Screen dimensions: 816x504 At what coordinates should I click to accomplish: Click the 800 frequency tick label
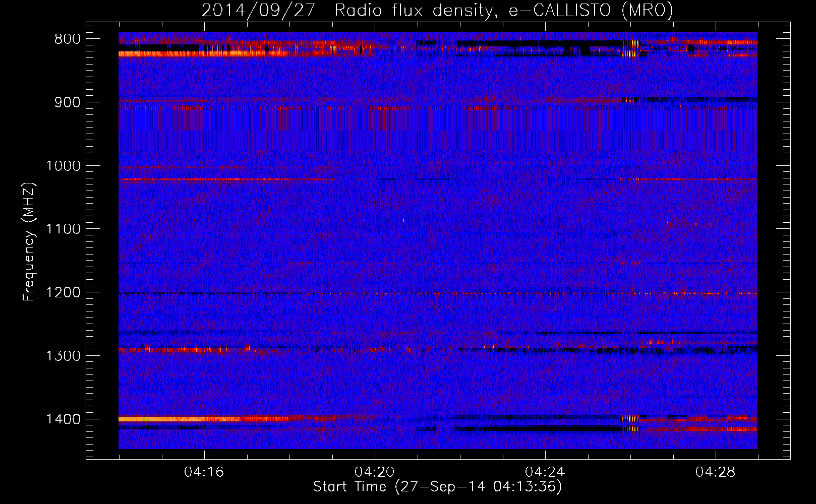point(68,39)
